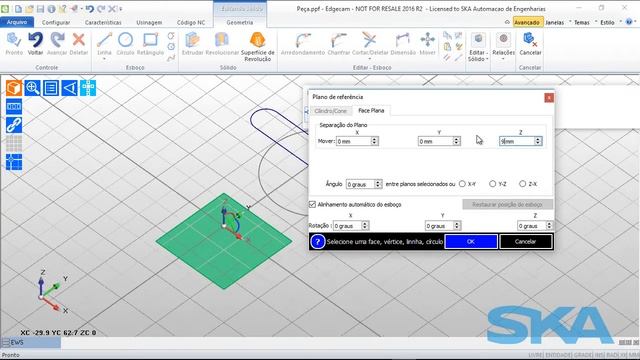Click the Pronto finish icon in ribbon

tap(14, 40)
